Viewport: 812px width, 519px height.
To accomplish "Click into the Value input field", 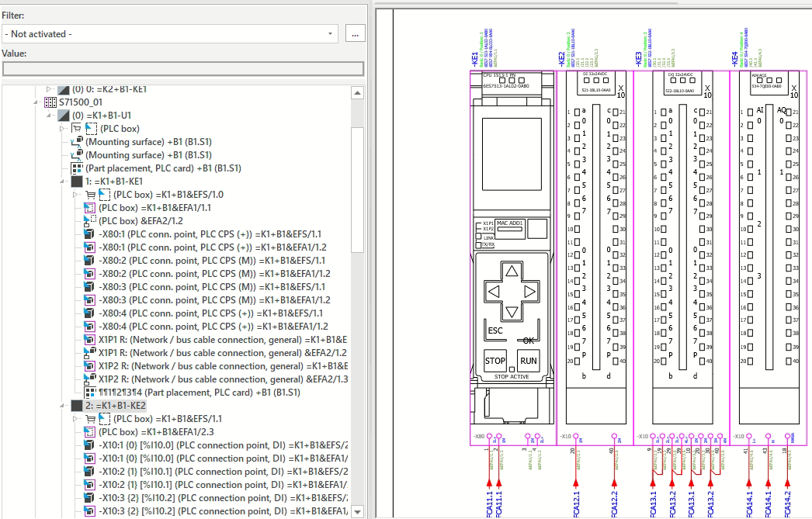I will (x=183, y=68).
